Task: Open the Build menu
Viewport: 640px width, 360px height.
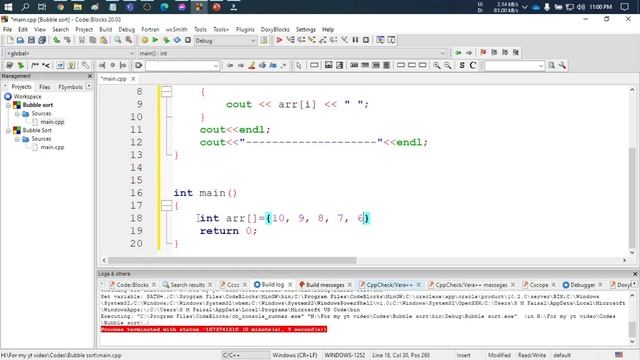Action: pos(105,29)
